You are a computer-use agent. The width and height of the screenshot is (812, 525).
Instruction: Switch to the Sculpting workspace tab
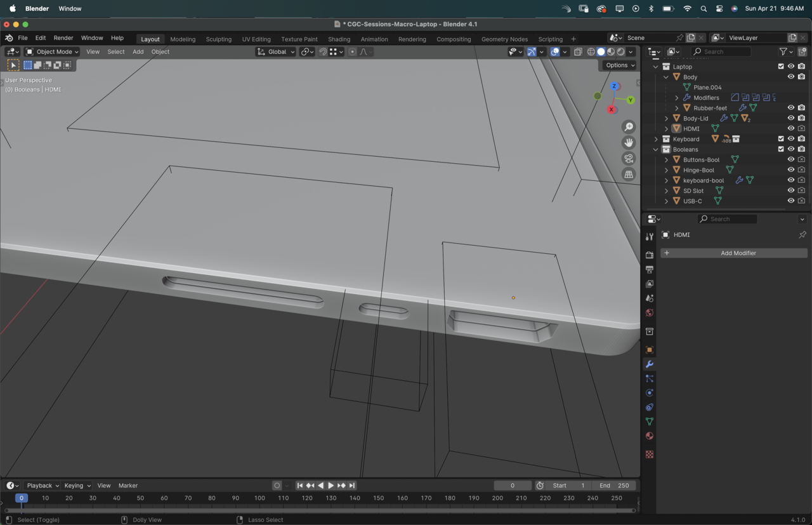[x=218, y=39]
